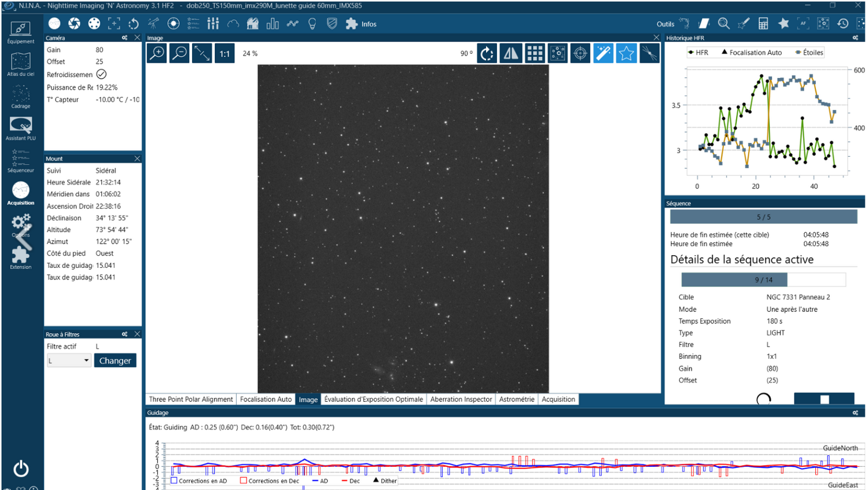Open the Image panel from the Infos toolbar

click(54, 24)
